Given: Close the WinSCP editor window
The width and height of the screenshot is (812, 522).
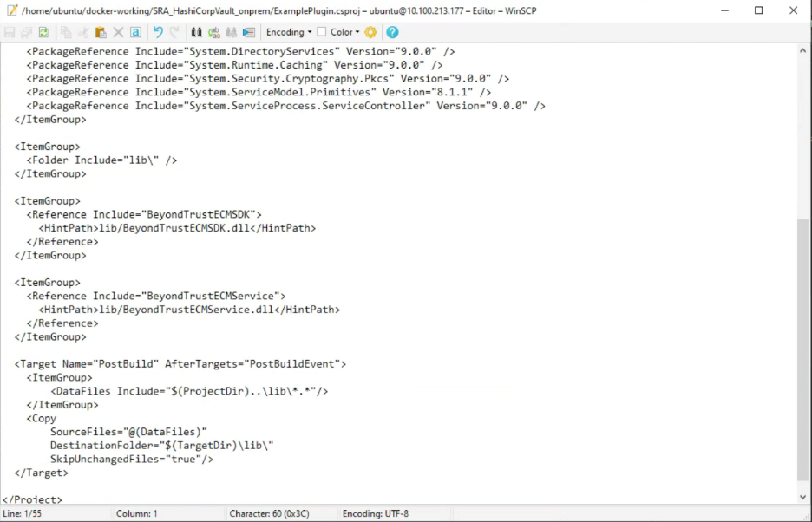Looking at the screenshot, I should 794,10.
